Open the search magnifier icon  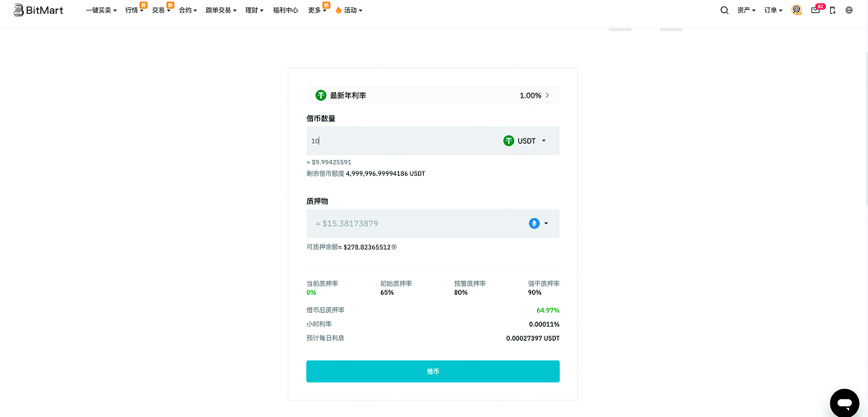click(x=724, y=11)
